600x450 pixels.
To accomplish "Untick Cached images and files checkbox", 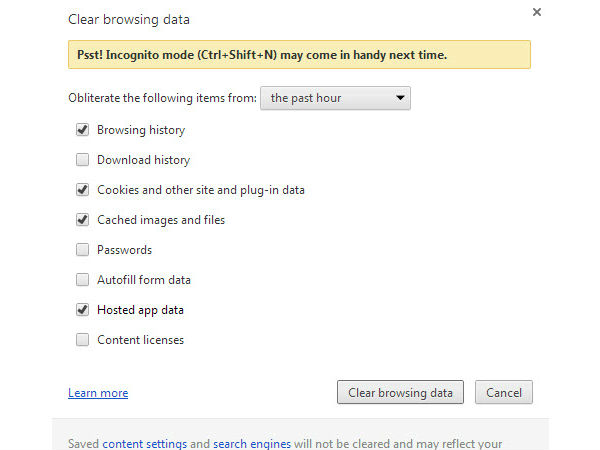I will coord(82,220).
